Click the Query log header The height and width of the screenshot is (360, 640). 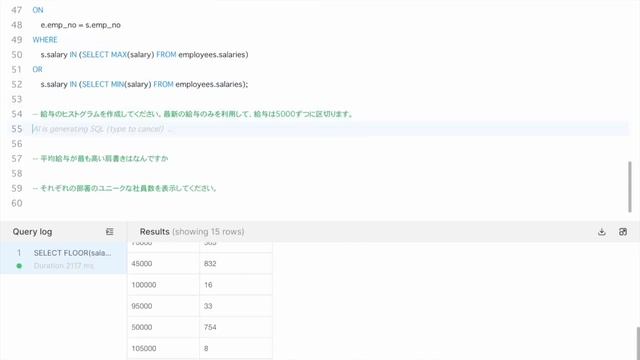pos(32,232)
